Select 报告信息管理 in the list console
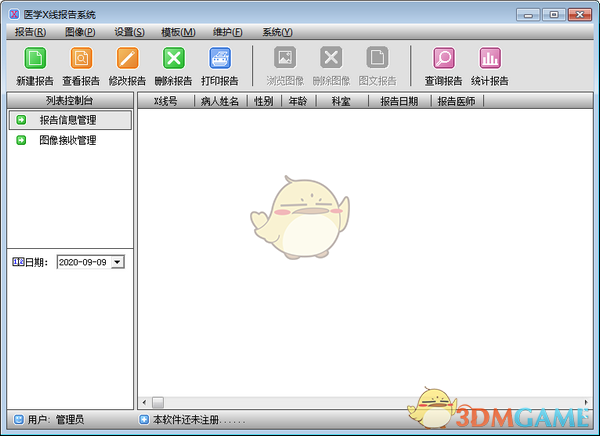This screenshot has width=600, height=436. pos(68,120)
